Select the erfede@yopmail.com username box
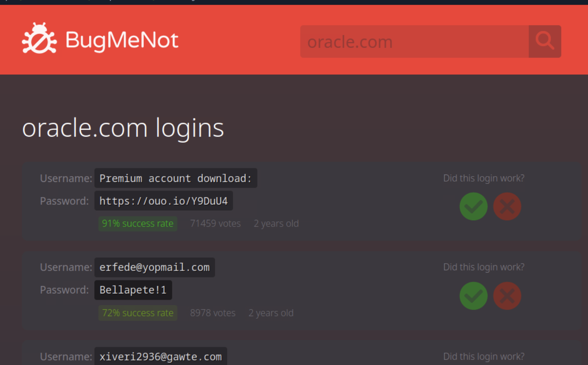 pos(155,267)
